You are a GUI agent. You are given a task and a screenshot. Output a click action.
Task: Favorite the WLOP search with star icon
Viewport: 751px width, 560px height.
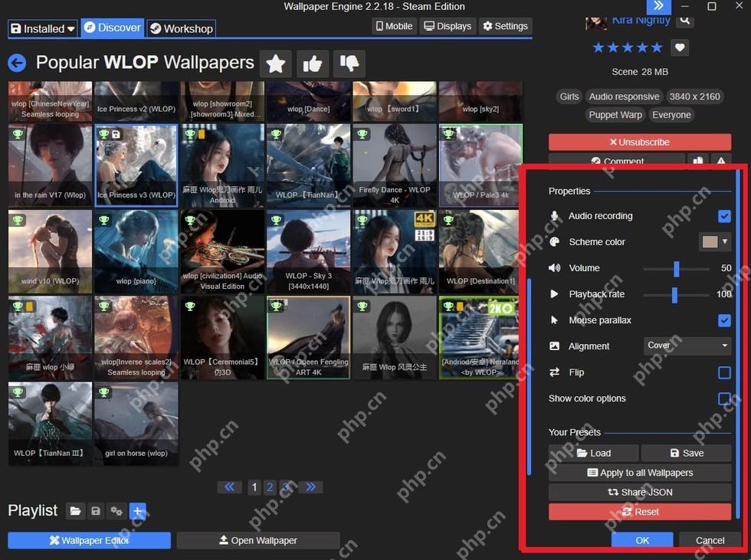[276, 64]
